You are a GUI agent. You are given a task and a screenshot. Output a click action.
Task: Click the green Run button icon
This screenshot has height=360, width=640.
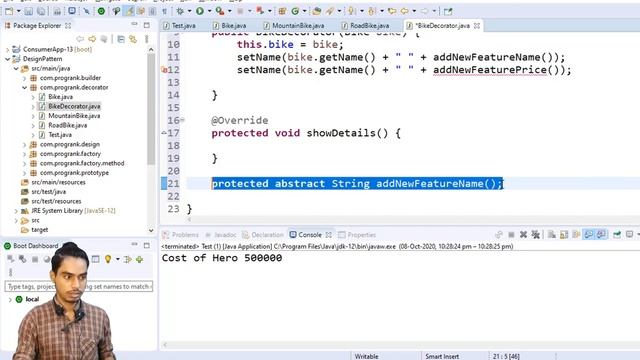point(200,11)
